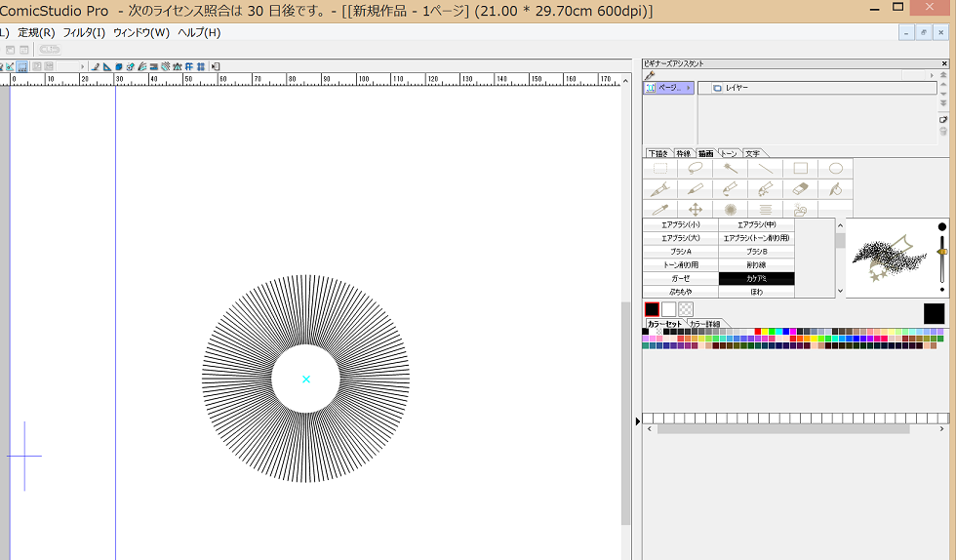Choose the ellipse shape tool
956x560 pixels.
tap(835, 169)
